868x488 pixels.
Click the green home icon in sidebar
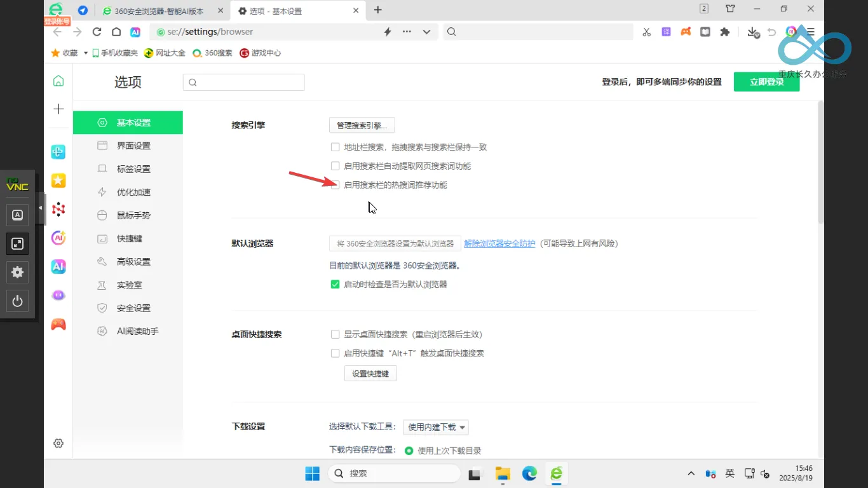[x=58, y=80]
